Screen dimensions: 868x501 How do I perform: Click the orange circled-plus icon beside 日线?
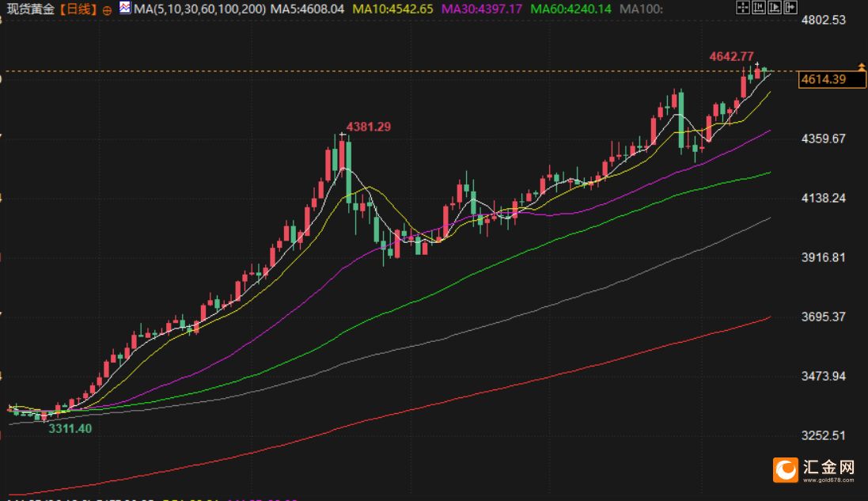107,10
